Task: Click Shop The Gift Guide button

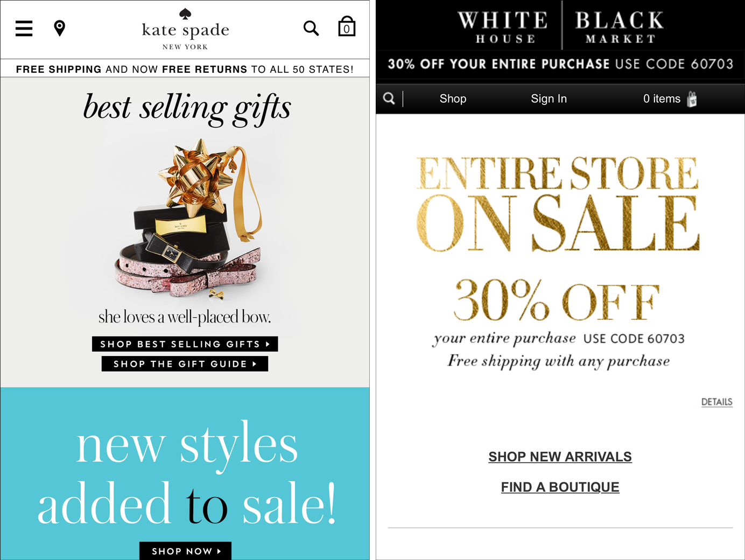Action: coord(185,364)
